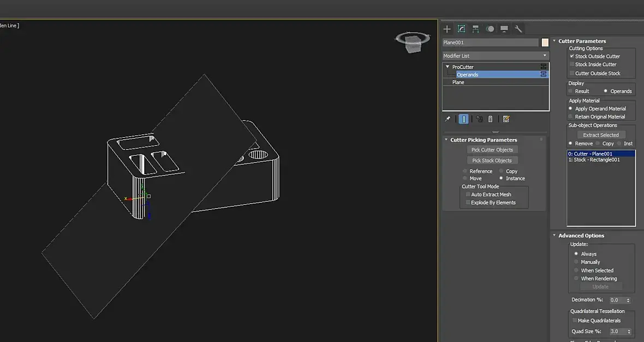Choose Retain Original Material
Image resolution: width=644 pixels, height=342 pixels.
(x=570, y=117)
